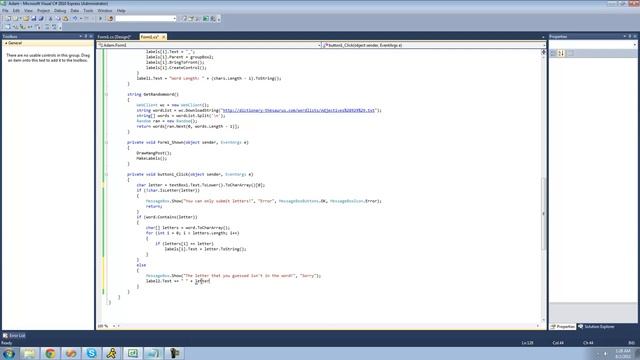Screen dimensions: 640x360
Task: Click the Cut scissors icon
Action: click(51, 19)
